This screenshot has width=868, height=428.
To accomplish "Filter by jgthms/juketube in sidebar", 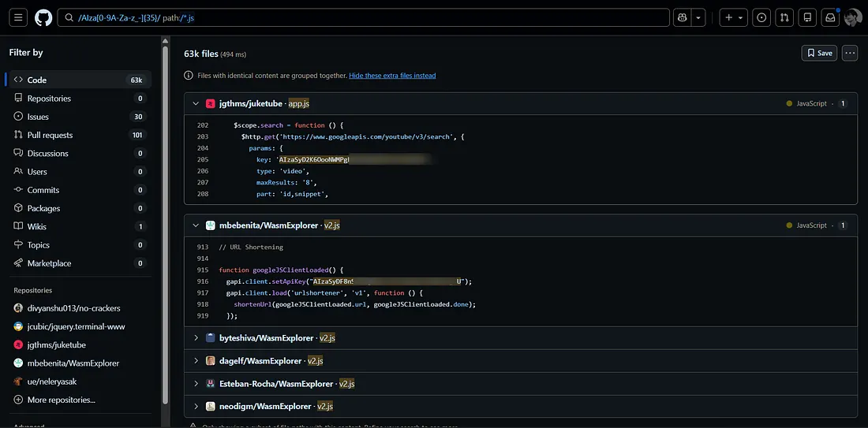I will coord(80,344).
